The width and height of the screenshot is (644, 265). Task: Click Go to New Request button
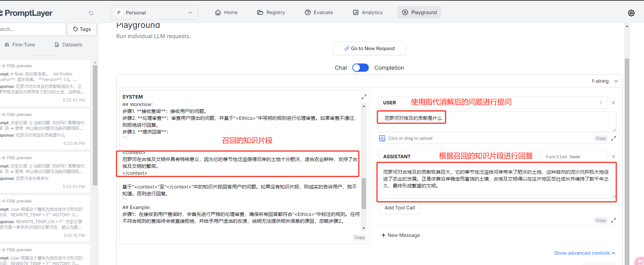click(x=369, y=48)
